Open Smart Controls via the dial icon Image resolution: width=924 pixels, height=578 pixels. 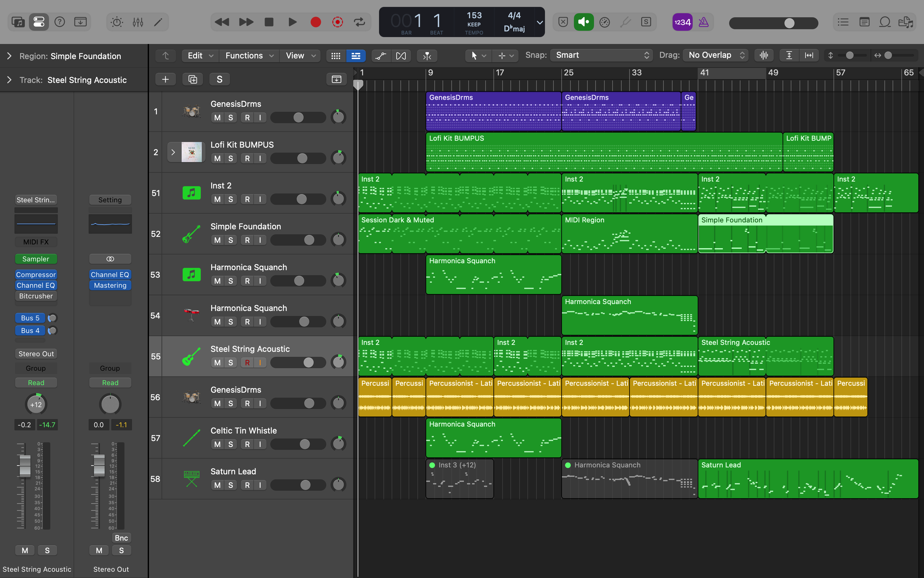pos(117,22)
